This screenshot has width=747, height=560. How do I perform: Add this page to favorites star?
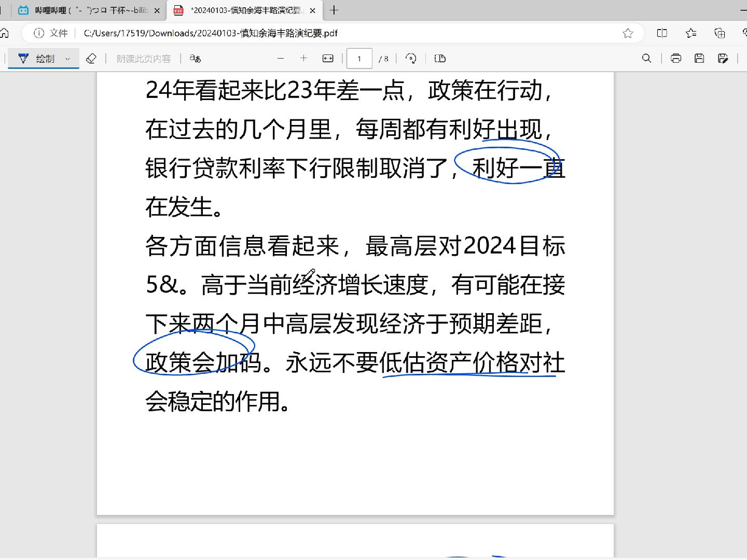pyautogui.click(x=628, y=33)
